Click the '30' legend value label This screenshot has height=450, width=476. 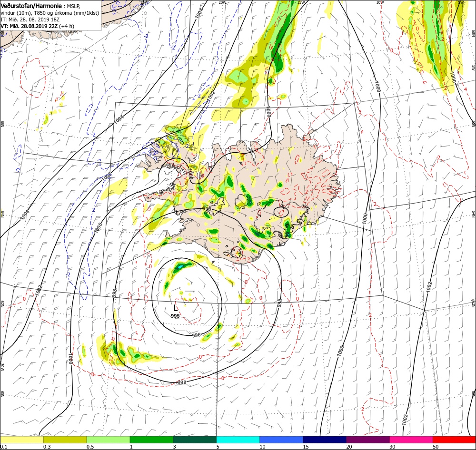click(x=393, y=447)
